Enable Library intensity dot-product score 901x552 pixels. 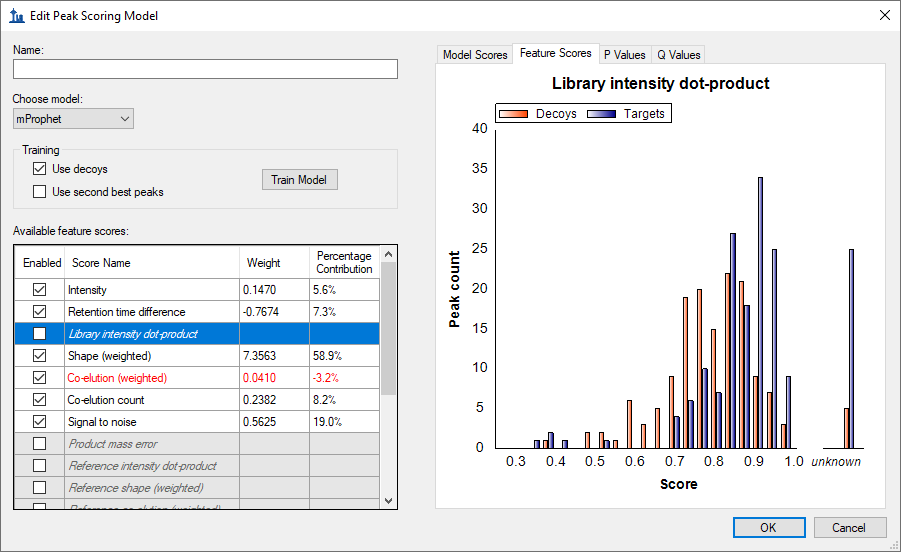pos(40,333)
